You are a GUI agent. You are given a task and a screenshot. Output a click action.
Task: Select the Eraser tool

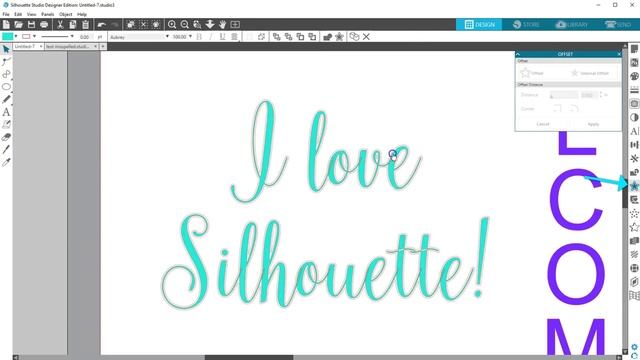click(6, 137)
